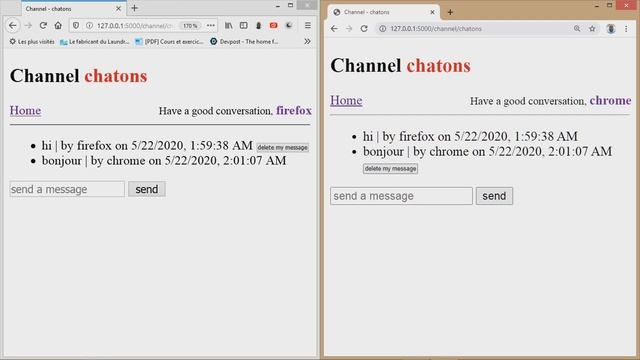Open the zoom magnifier in Chrome's address bar

coord(577,29)
